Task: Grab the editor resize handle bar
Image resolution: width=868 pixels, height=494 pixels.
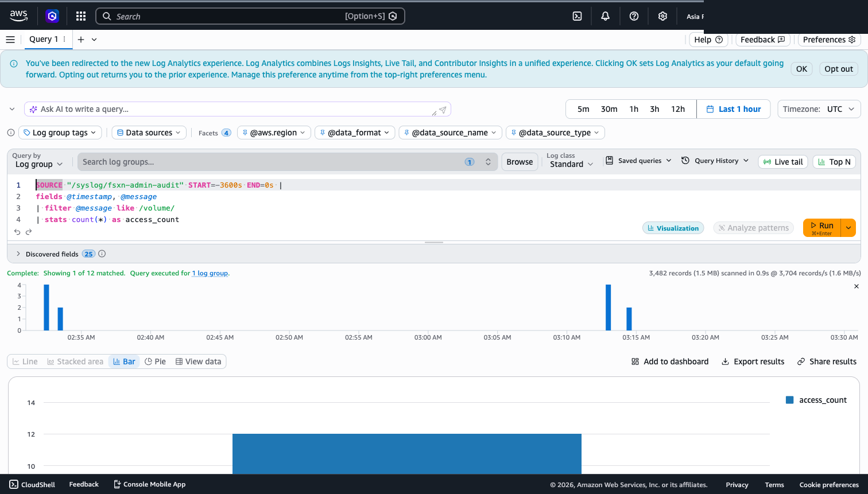Action: pyautogui.click(x=434, y=242)
